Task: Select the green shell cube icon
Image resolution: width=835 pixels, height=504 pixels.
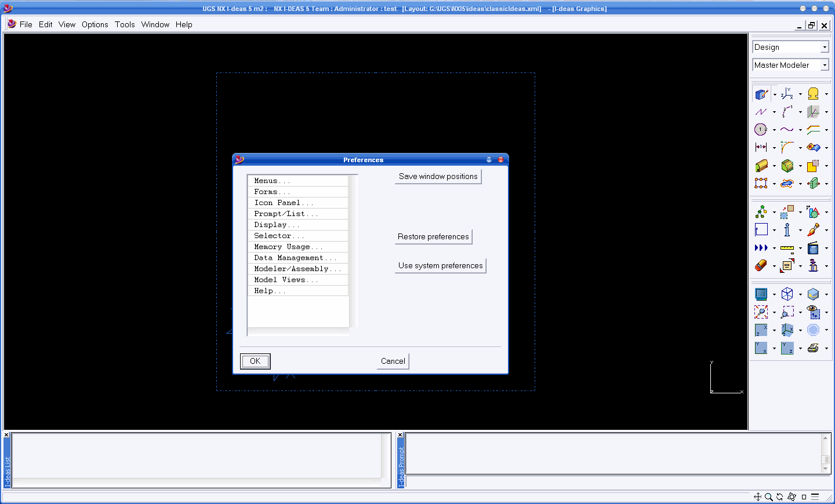Action: tap(787, 166)
